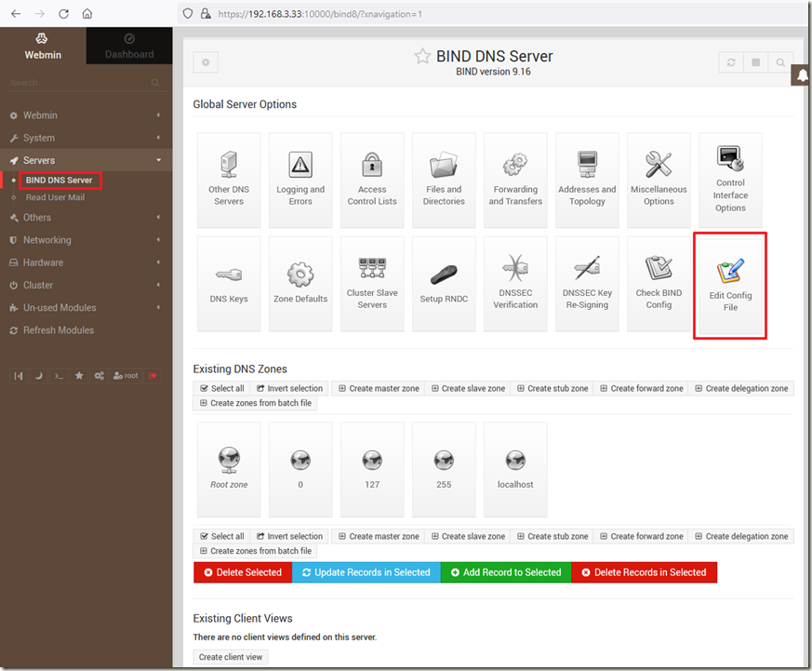The image size is (812, 671).
Task: Open Forwarding and Transfers options
Action: (x=515, y=180)
